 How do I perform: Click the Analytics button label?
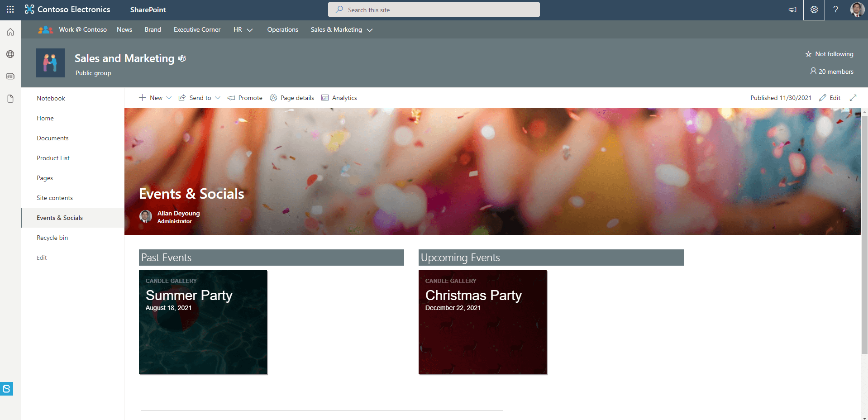(x=344, y=98)
